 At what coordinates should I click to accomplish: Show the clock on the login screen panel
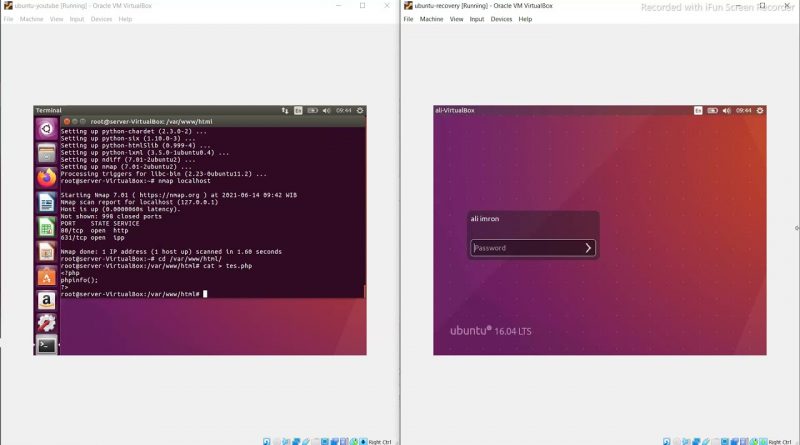(x=743, y=110)
